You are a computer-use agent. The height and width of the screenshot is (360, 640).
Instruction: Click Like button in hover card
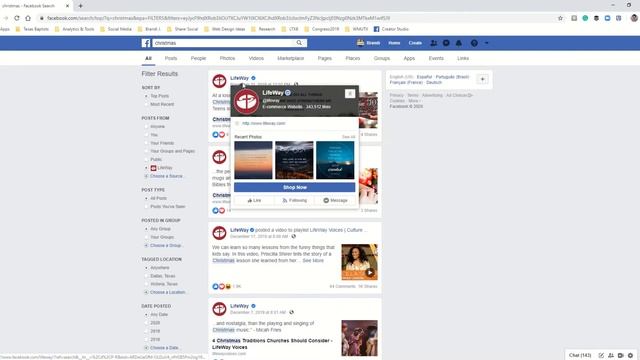(254, 200)
